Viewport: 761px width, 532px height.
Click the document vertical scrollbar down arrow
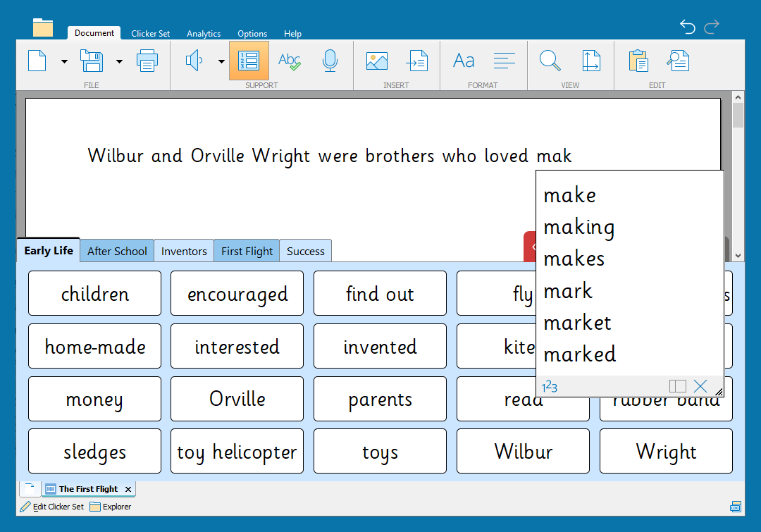pyautogui.click(x=738, y=256)
